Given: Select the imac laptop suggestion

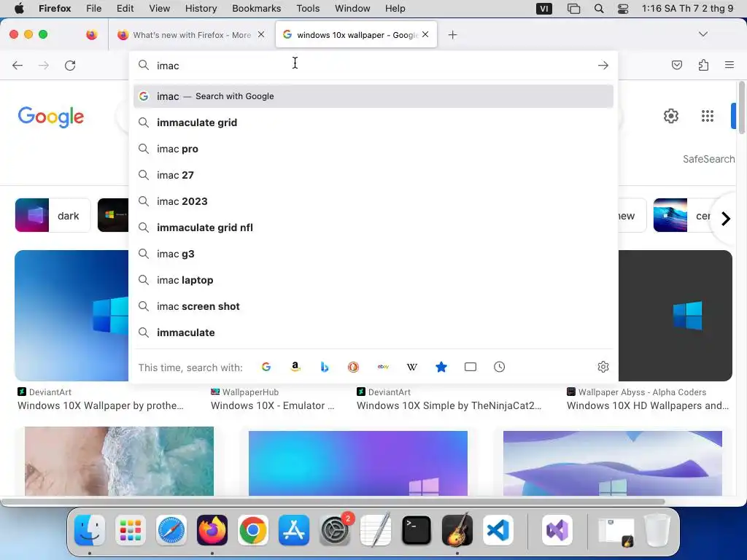Looking at the screenshot, I should click(373, 280).
